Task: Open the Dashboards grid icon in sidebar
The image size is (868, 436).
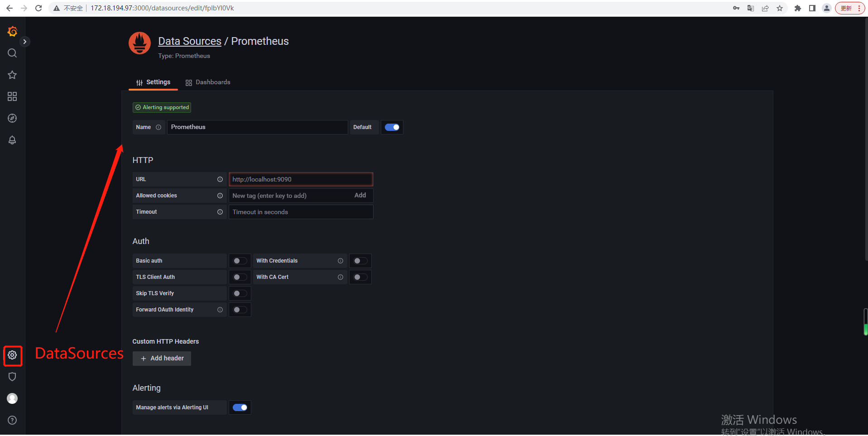Action: (x=12, y=96)
